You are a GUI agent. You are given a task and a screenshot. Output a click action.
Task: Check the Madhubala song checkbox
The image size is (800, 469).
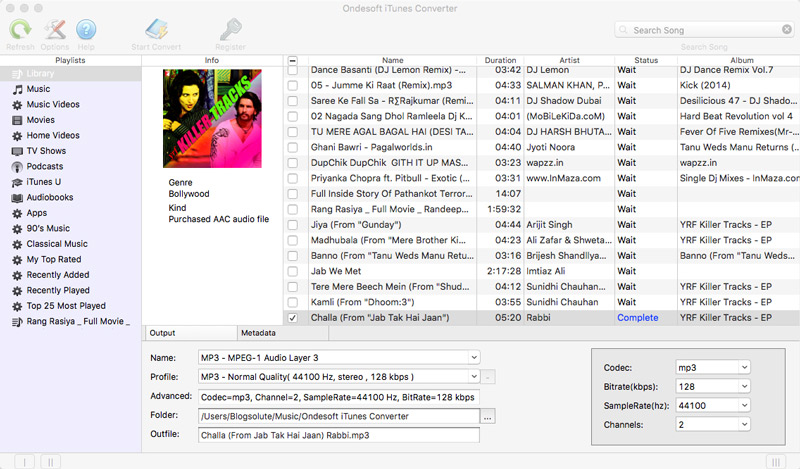click(x=293, y=240)
